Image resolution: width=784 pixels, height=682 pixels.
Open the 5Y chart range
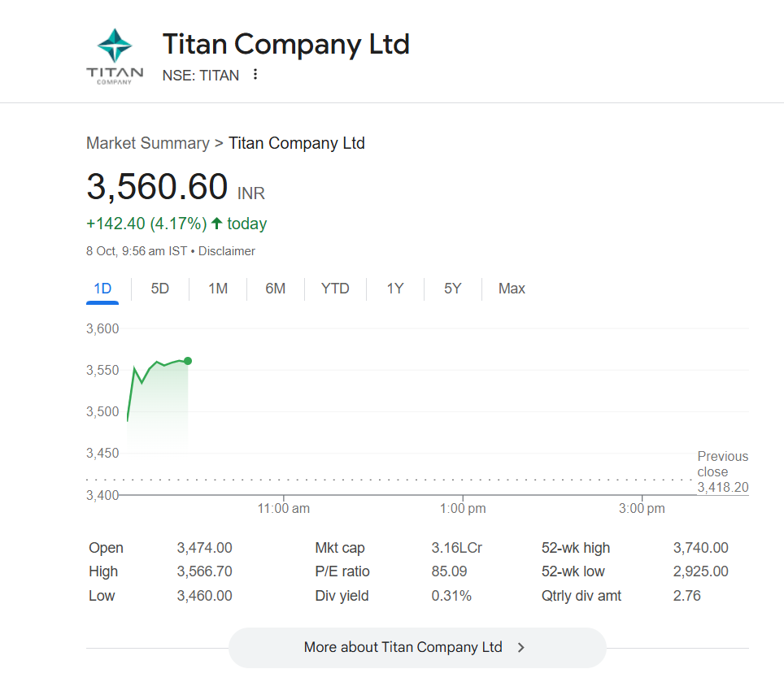pyautogui.click(x=453, y=289)
